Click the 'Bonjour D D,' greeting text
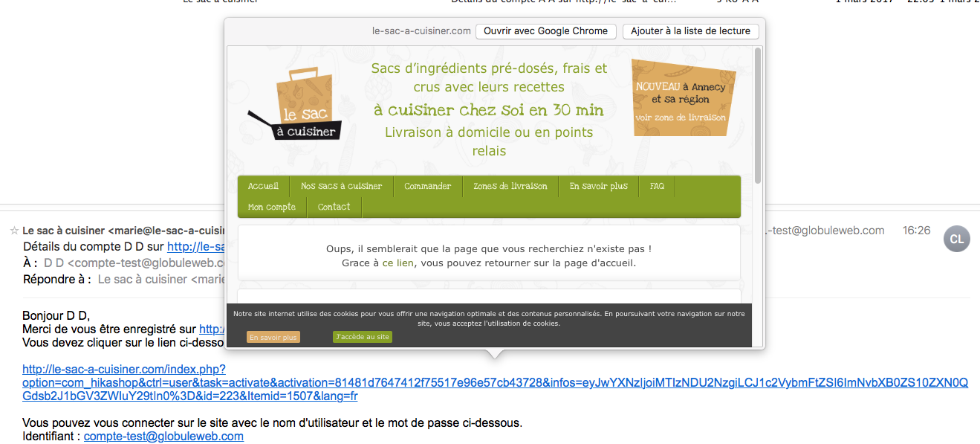The height and width of the screenshot is (444, 980). (x=56, y=316)
